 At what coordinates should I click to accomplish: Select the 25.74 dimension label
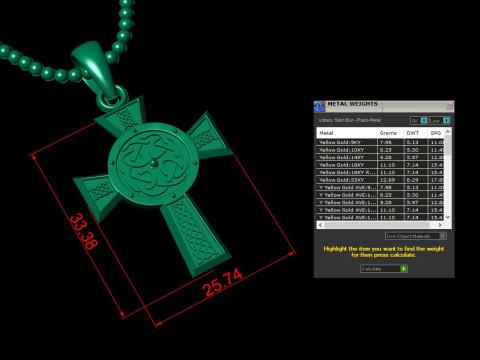point(222,282)
